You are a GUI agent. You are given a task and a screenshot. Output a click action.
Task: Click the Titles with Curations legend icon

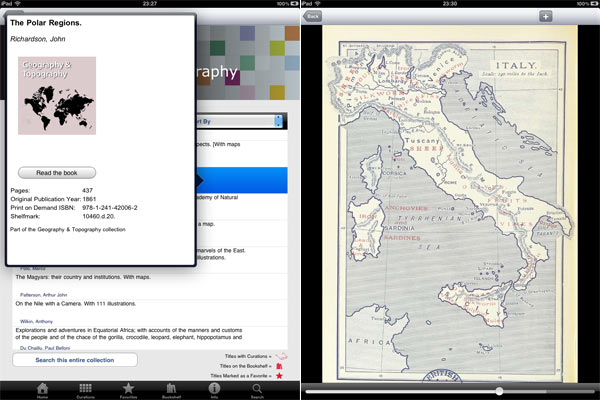coord(281,356)
